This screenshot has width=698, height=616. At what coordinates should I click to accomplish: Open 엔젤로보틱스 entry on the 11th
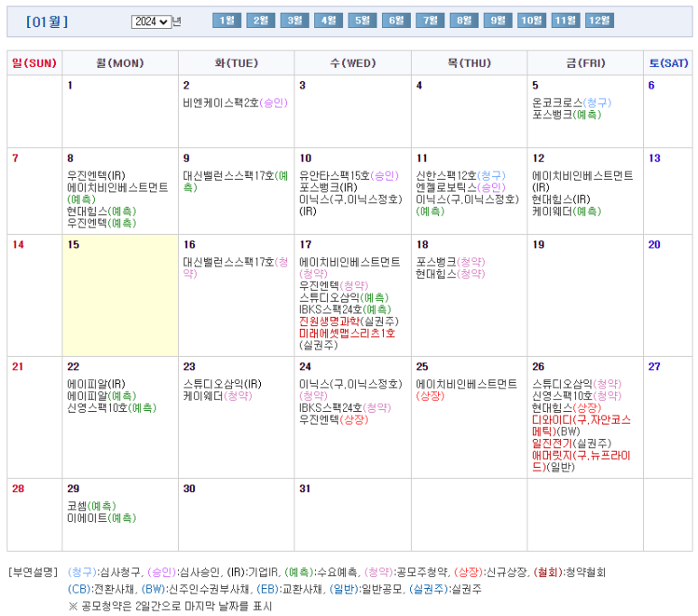(461, 187)
